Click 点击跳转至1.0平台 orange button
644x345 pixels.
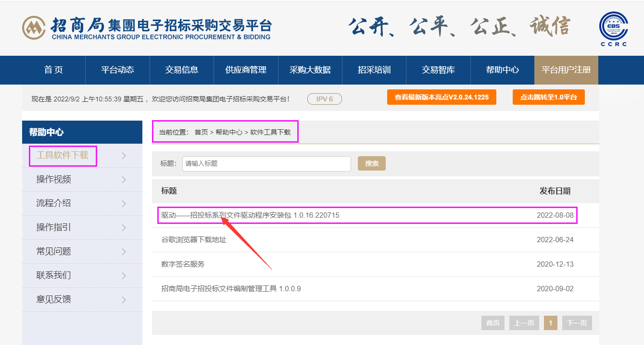click(548, 97)
